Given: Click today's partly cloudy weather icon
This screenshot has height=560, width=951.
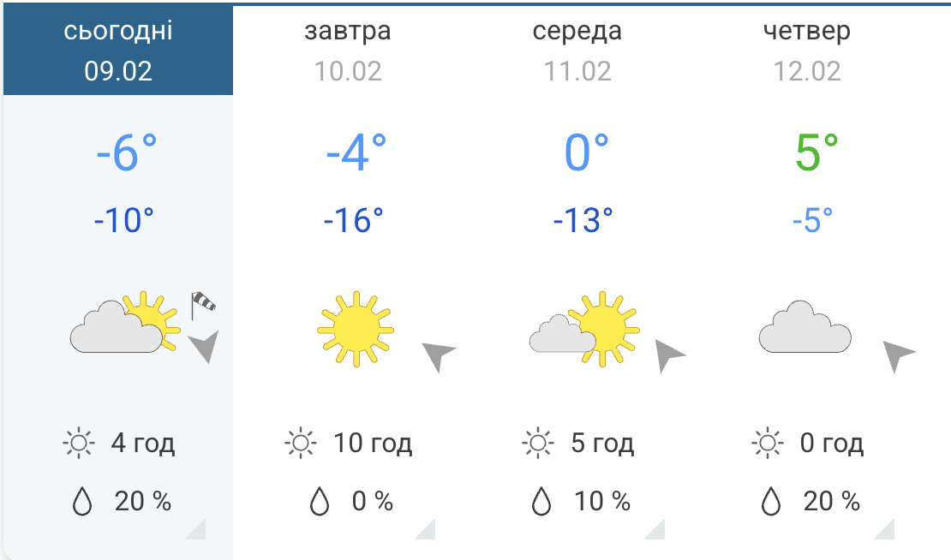Looking at the screenshot, I should (x=125, y=323).
